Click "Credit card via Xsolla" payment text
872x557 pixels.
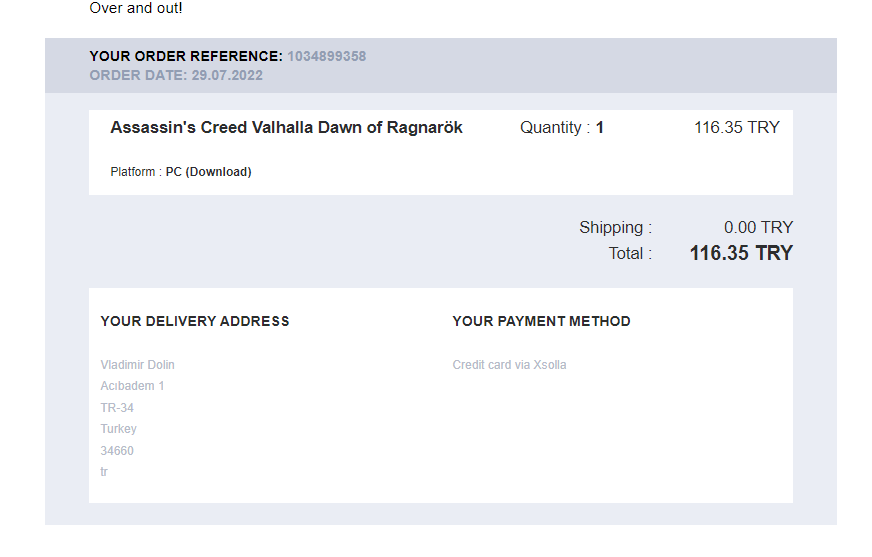[x=509, y=365]
